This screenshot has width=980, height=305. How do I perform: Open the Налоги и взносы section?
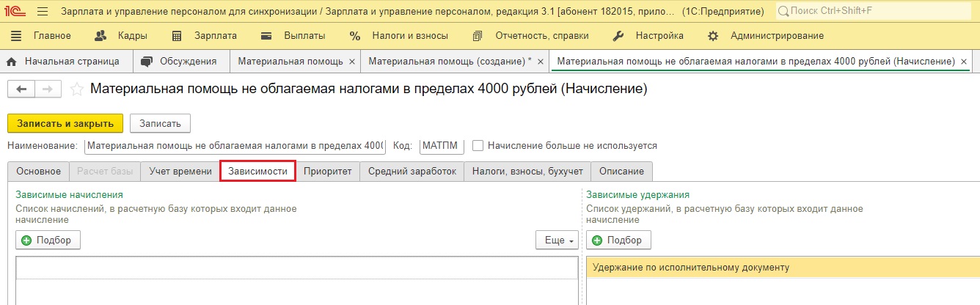point(398,36)
